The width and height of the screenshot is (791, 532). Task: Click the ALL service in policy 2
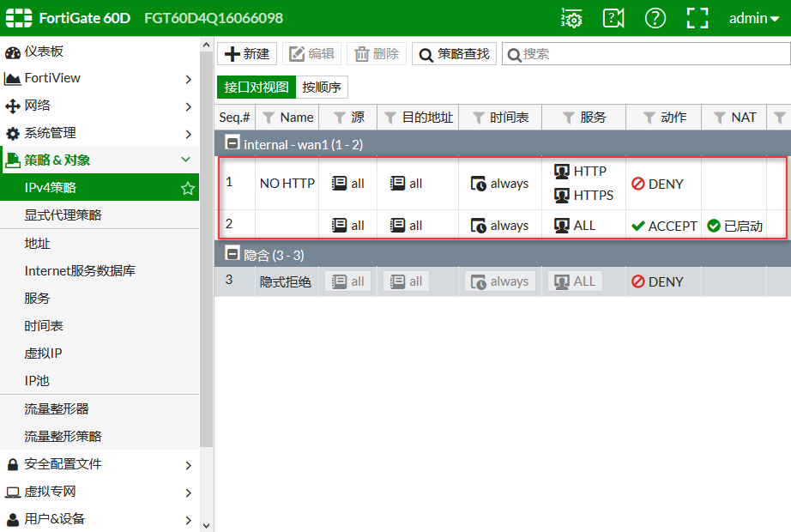[575, 226]
